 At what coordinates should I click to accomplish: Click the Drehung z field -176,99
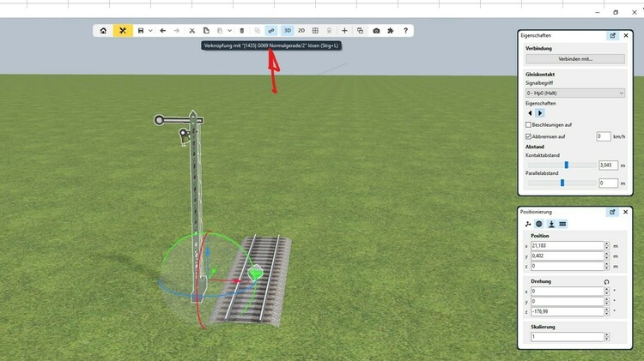567,312
